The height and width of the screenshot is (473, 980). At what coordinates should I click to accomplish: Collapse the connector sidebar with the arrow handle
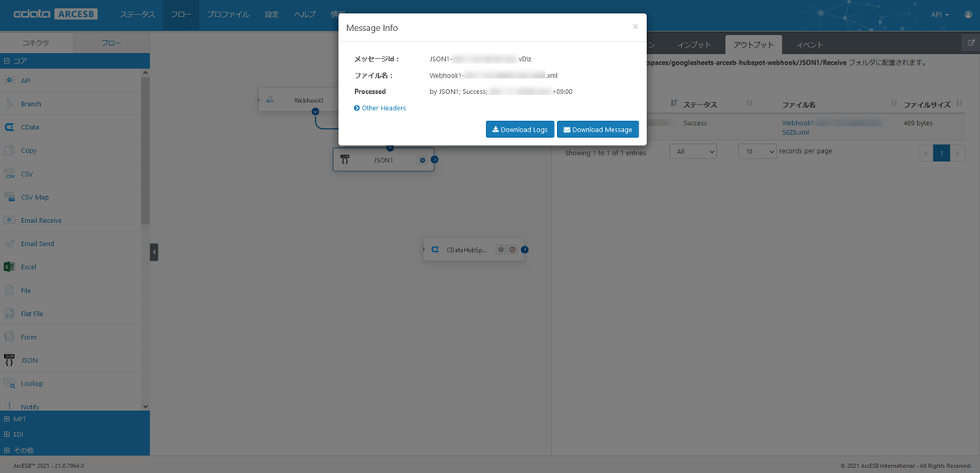tap(154, 252)
